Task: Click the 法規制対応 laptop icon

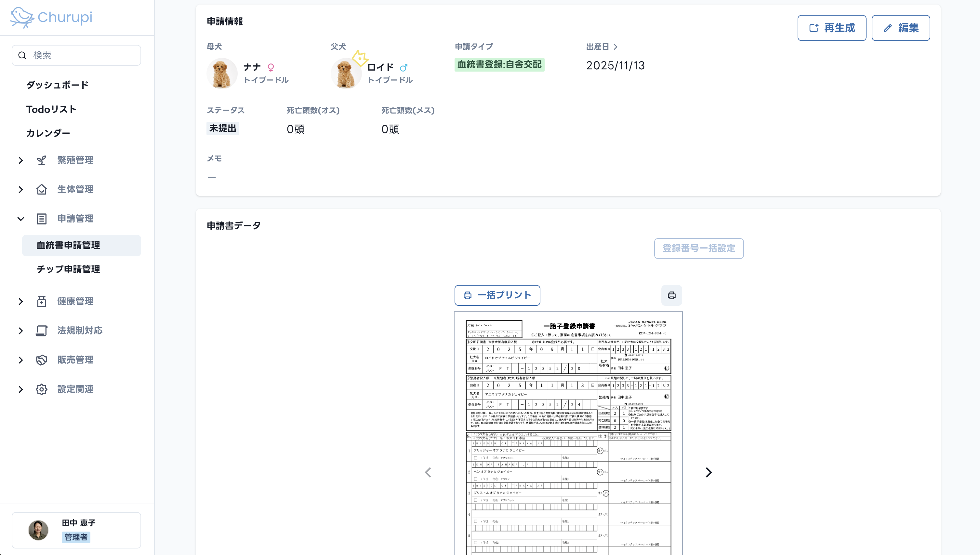Action: pyautogui.click(x=41, y=331)
